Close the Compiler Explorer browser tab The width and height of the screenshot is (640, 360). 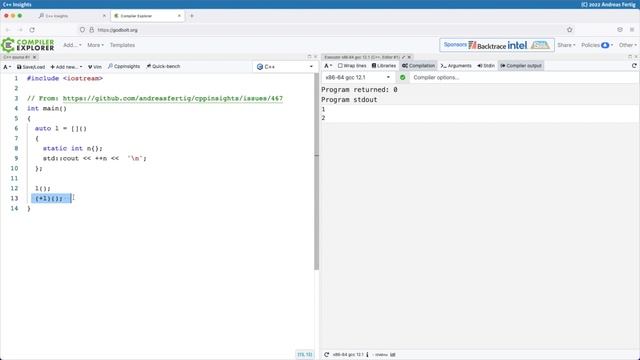179,16
